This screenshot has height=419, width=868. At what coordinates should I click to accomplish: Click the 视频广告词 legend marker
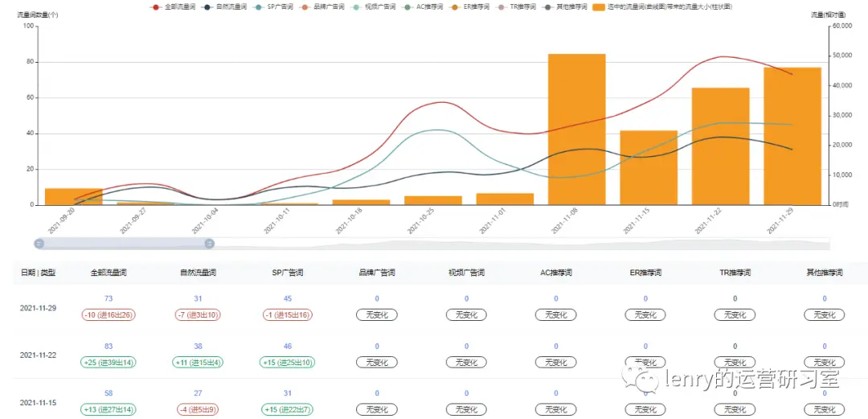tap(357, 7)
